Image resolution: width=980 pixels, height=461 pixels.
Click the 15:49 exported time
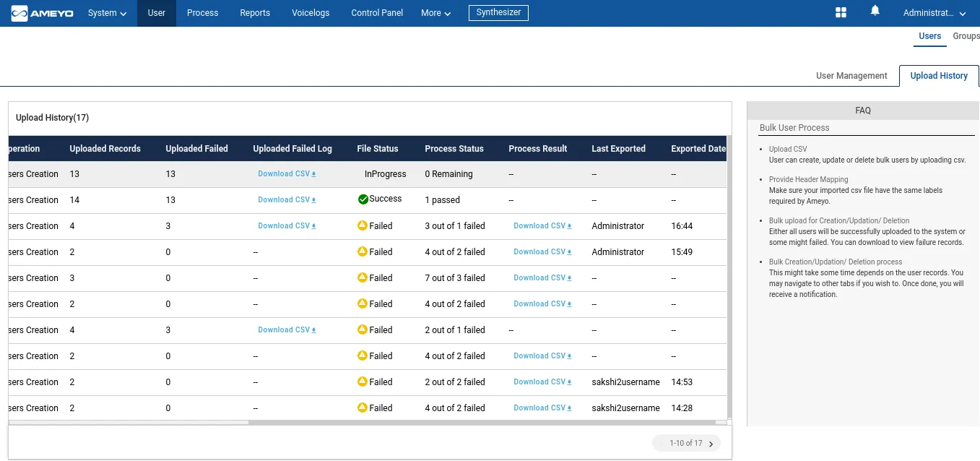pos(682,252)
